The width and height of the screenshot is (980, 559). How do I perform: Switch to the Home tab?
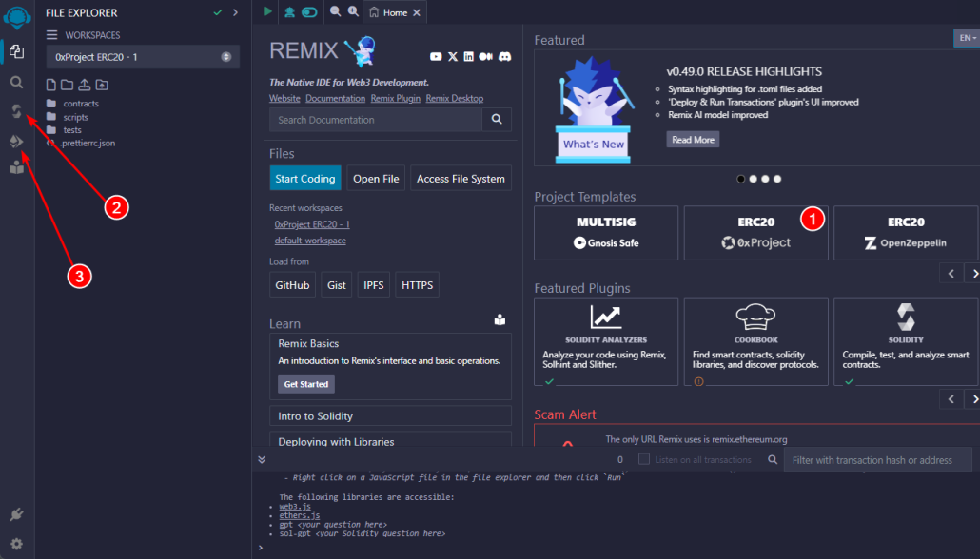tap(388, 12)
